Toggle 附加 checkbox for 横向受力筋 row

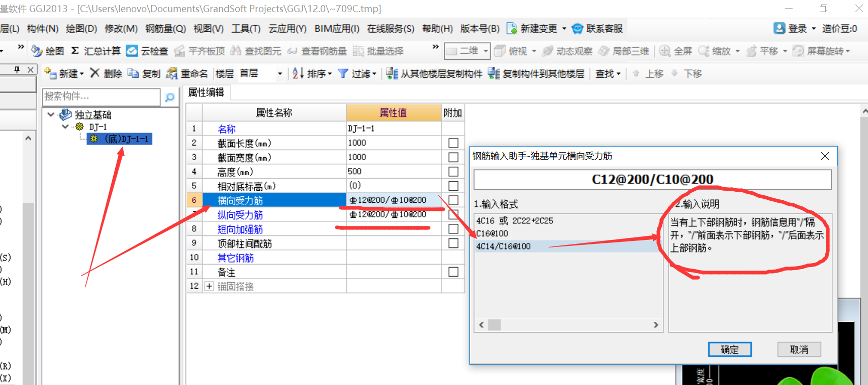click(x=453, y=200)
